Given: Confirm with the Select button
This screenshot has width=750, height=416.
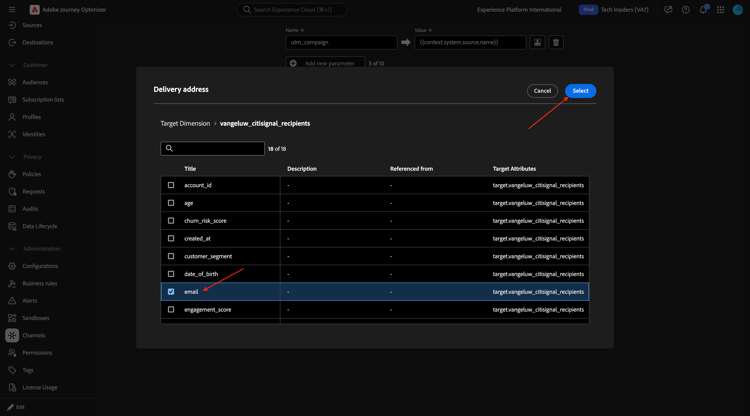Looking at the screenshot, I should pos(580,91).
